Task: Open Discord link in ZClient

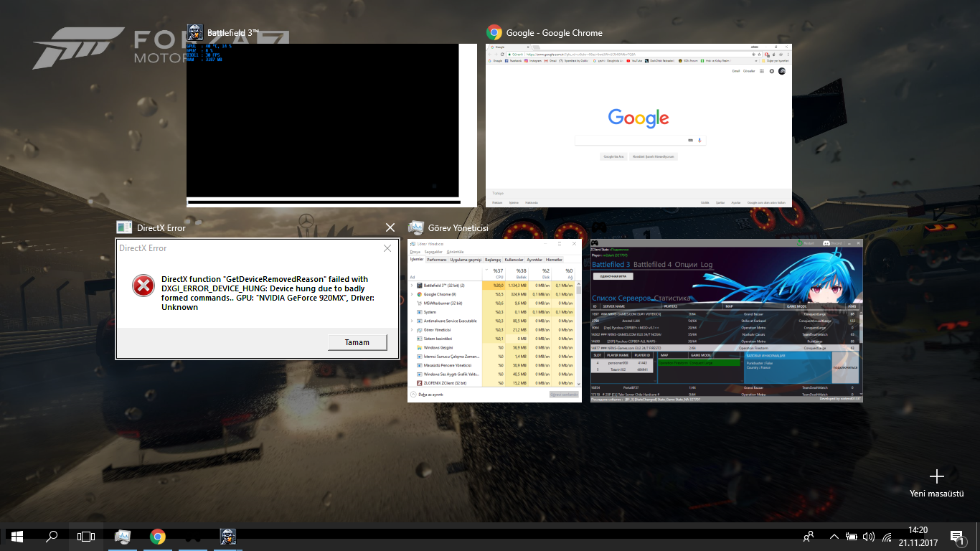Action: (x=834, y=243)
